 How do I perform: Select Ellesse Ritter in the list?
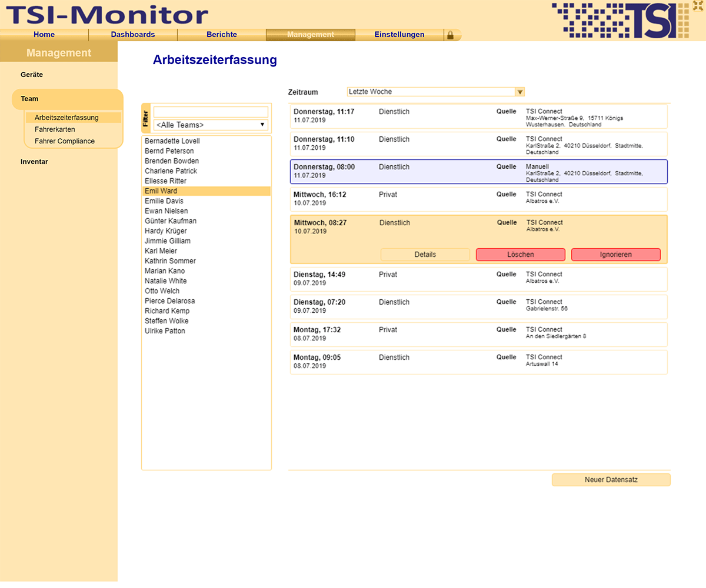(x=207, y=181)
